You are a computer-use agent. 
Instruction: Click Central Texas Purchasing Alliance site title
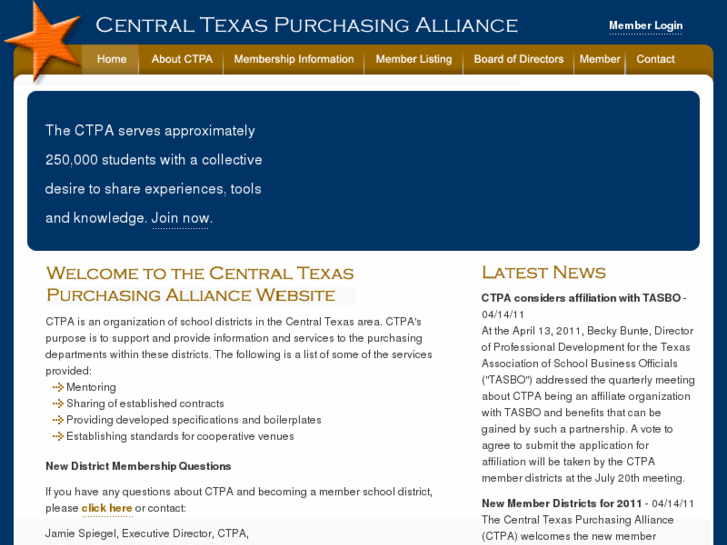pyautogui.click(x=306, y=26)
